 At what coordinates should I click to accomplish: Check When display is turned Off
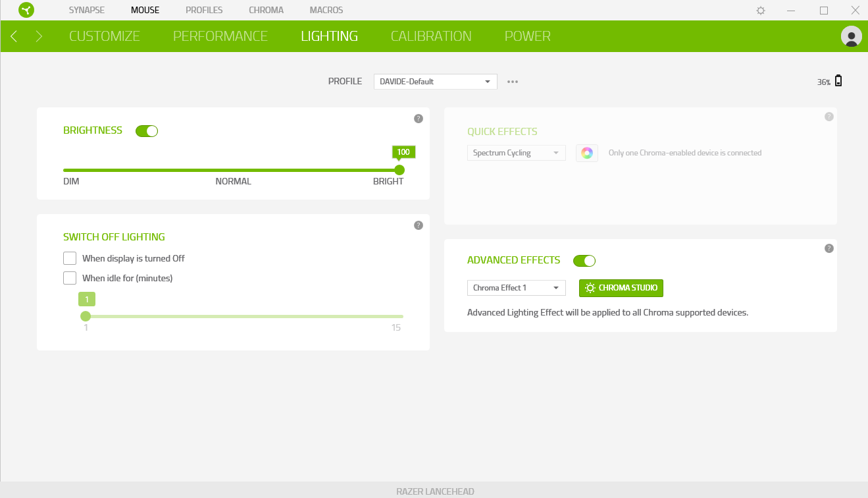[70, 258]
